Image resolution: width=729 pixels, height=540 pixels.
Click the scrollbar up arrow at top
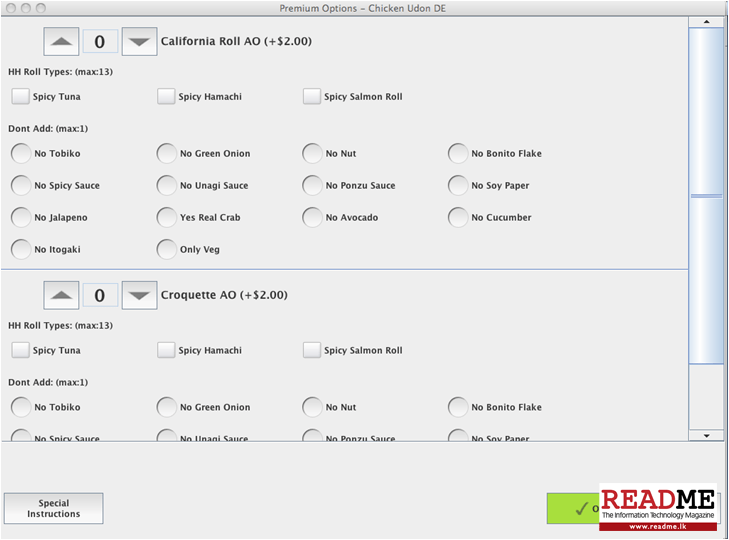pyautogui.click(x=706, y=21)
